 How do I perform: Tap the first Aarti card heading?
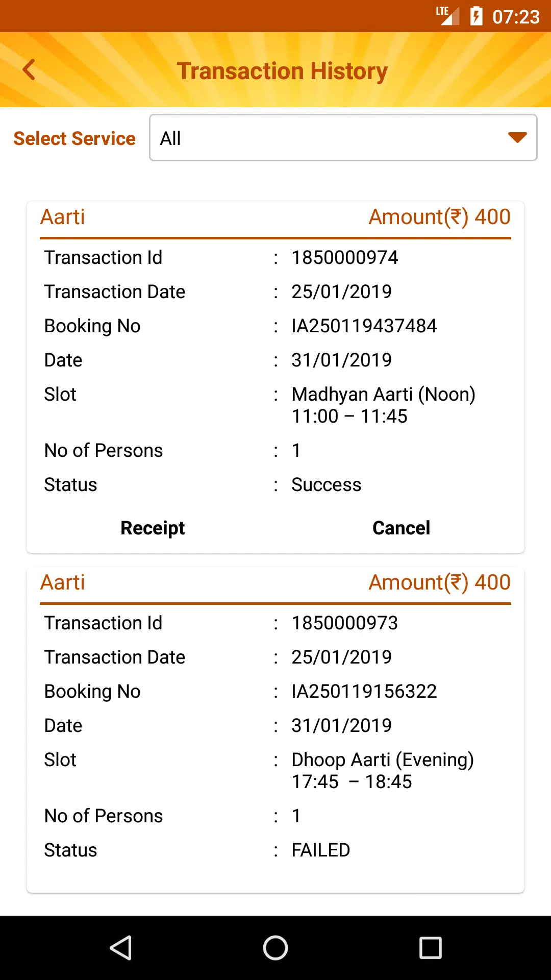coord(62,217)
